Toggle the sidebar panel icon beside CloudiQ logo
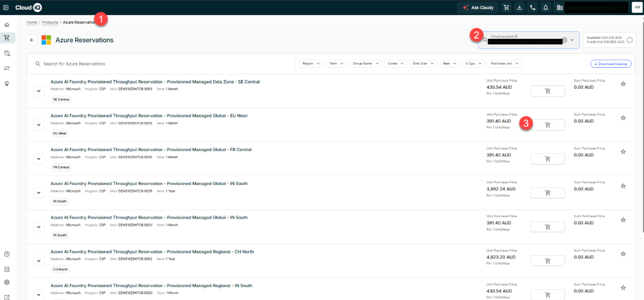Image resolution: width=644 pixels, height=300 pixels. click(x=6, y=8)
